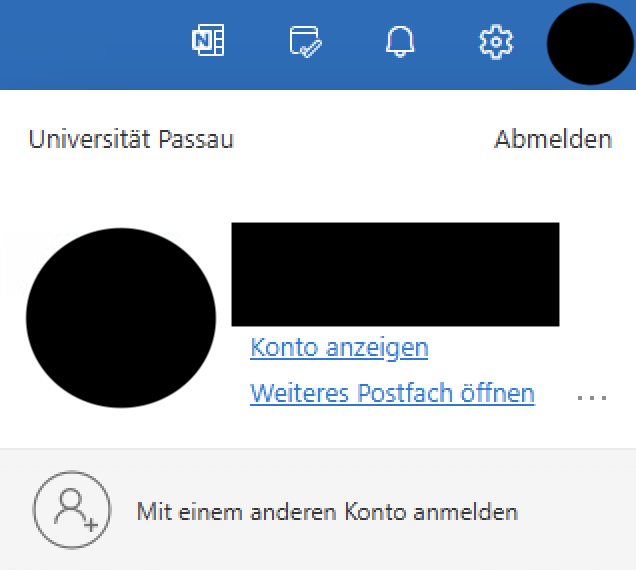Close account panel via header avatar

pyautogui.click(x=590, y=44)
